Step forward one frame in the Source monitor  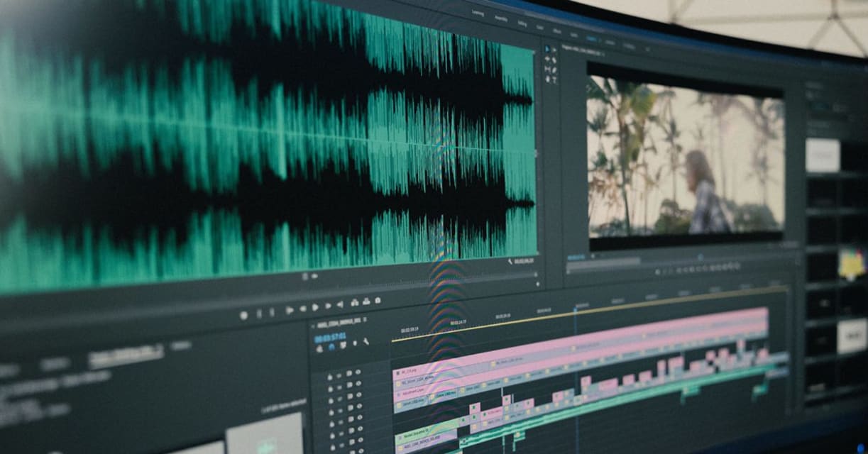[x=328, y=306]
